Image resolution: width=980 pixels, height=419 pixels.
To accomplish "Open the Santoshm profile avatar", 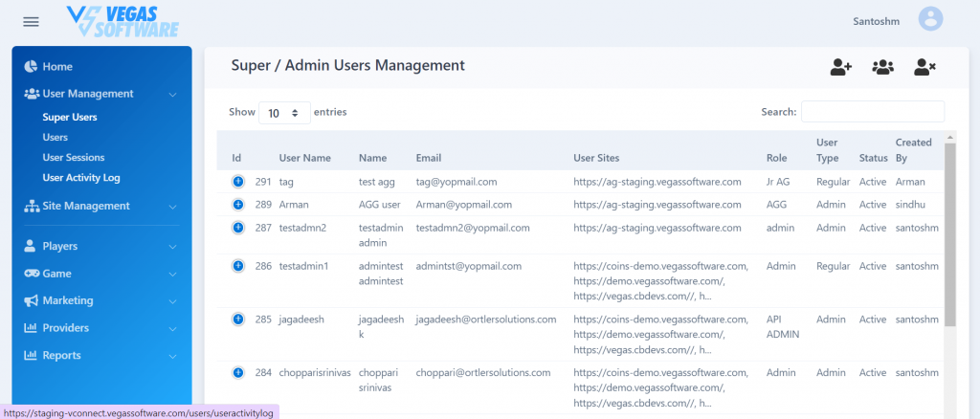I will click(930, 19).
